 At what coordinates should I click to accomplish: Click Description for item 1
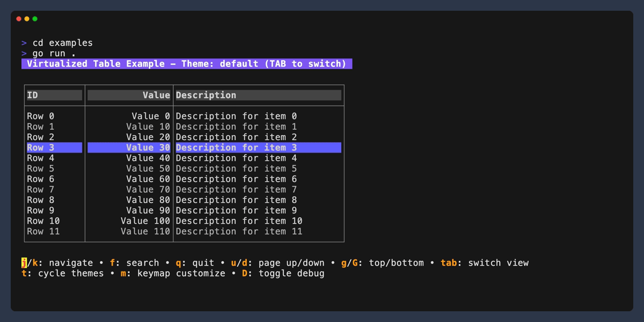click(x=236, y=127)
